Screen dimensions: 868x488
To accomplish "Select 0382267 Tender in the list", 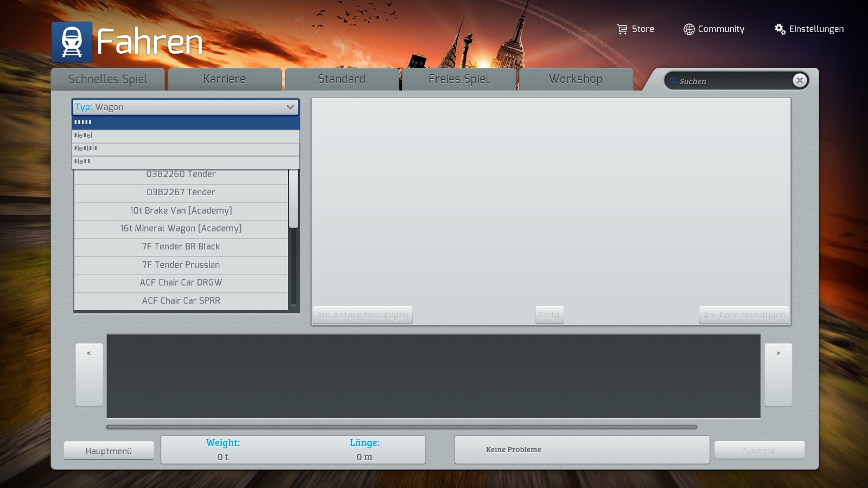I will (x=181, y=192).
